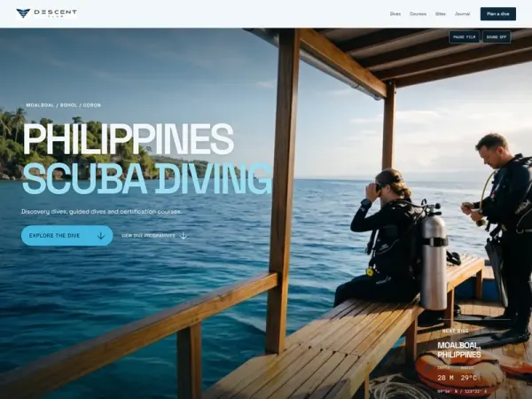This screenshot has width=532, height=399.
Task: Click the Moalboal / Bohol / Coron location text
Action: point(64,106)
